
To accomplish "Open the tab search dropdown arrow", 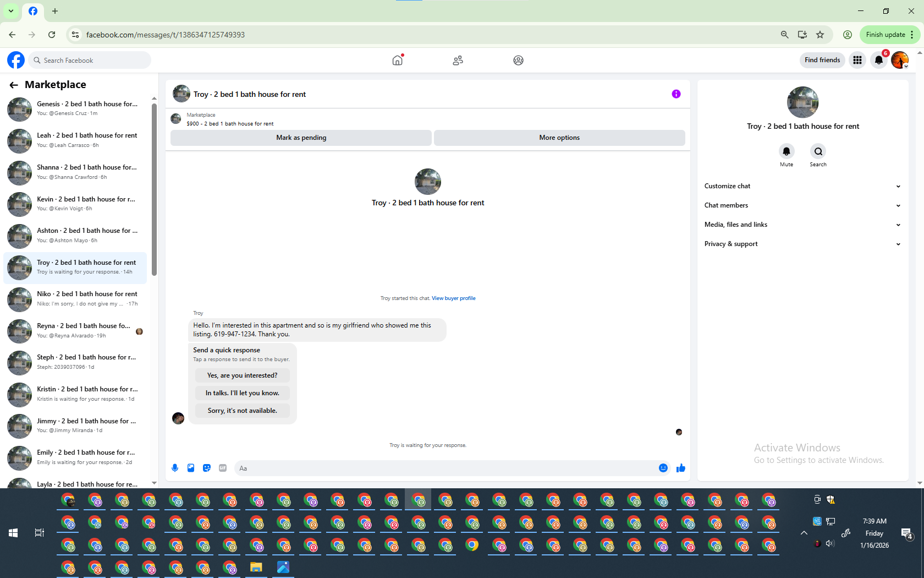I will point(11,11).
